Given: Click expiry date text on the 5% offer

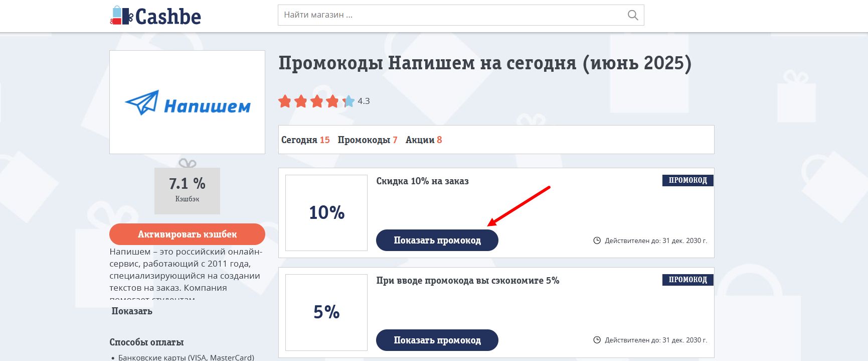Looking at the screenshot, I should [656, 340].
